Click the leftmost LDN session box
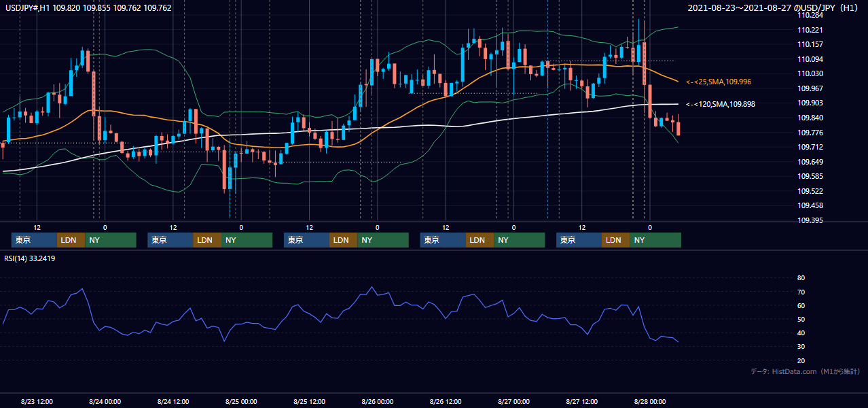Image resolution: width=868 pixels, height=408 pixels. tap(71, 240)
